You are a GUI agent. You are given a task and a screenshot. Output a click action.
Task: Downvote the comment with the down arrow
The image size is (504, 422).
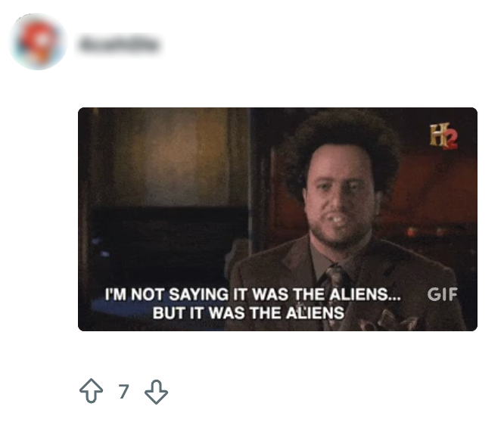click(156, 392)
